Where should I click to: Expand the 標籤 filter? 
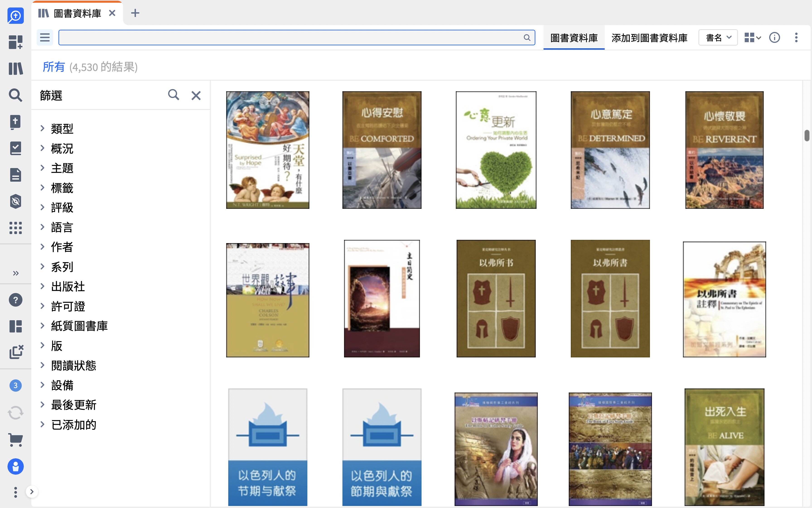click(42, 188)
